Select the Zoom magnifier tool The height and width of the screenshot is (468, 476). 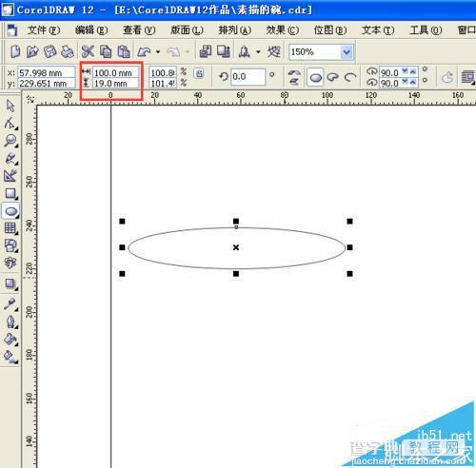(10, 141)
